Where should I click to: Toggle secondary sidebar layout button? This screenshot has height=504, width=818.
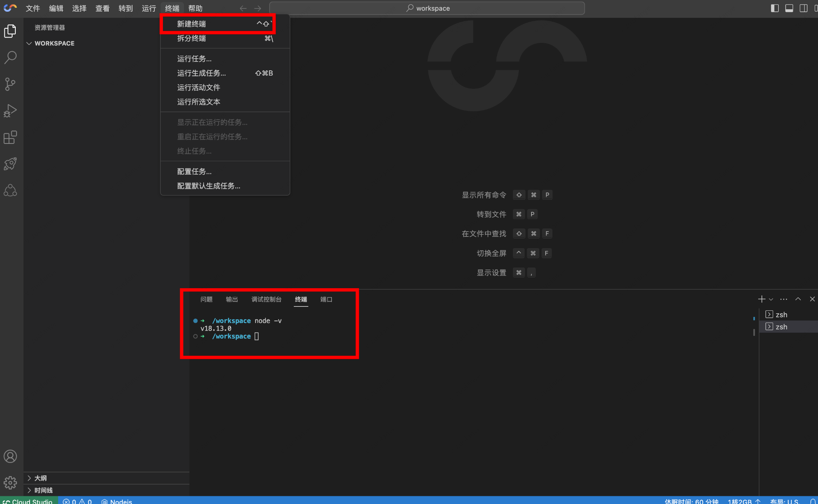pos(803,8)
